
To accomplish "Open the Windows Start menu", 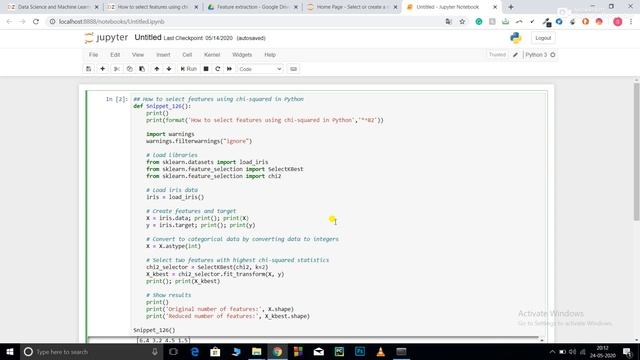I will coord(10,352).
